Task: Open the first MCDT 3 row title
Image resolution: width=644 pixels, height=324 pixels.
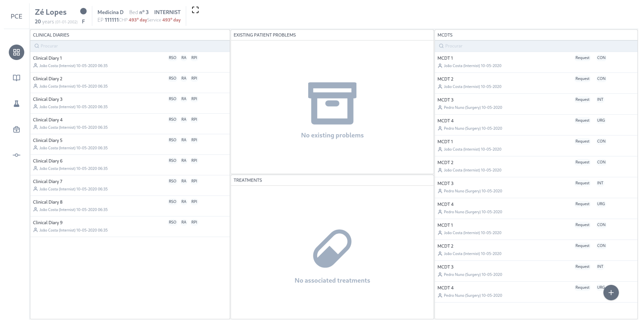Action: click(x=445, y=100)
